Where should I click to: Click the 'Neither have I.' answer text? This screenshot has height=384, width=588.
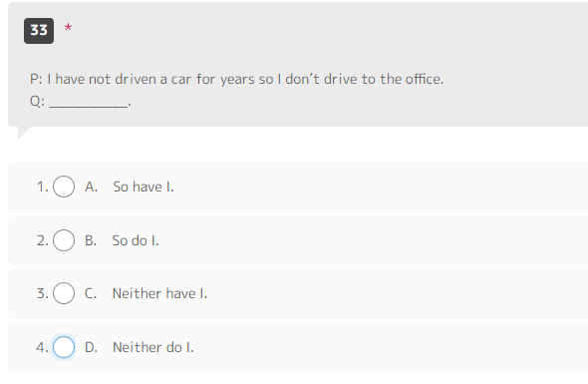[159, 293]
